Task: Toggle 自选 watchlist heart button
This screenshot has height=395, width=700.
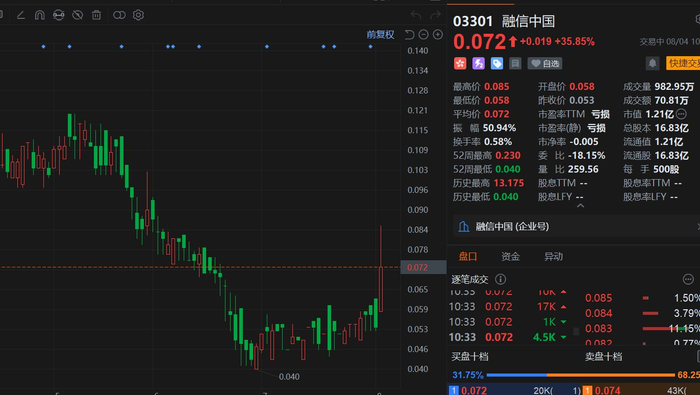Action: pos(545,63)
